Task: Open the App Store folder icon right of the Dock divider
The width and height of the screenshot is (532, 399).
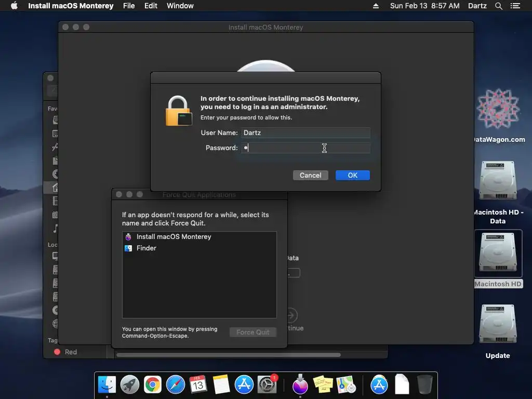Action: [379, 384]
